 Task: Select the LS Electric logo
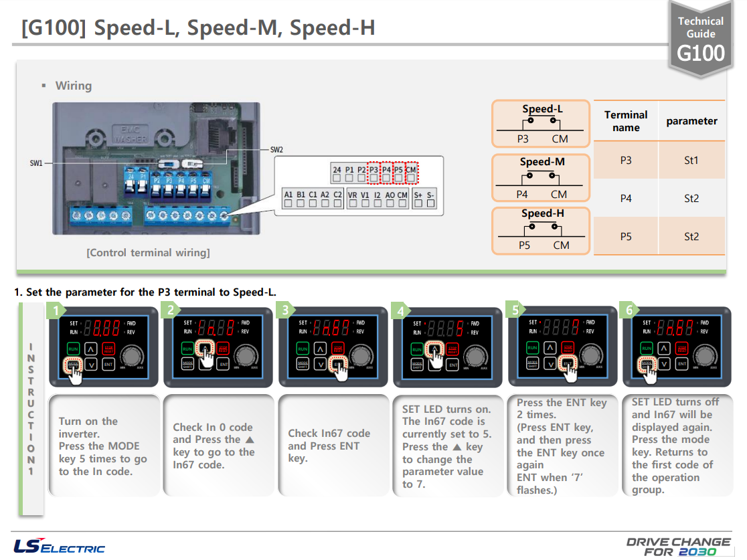click(x=60, y=546)
